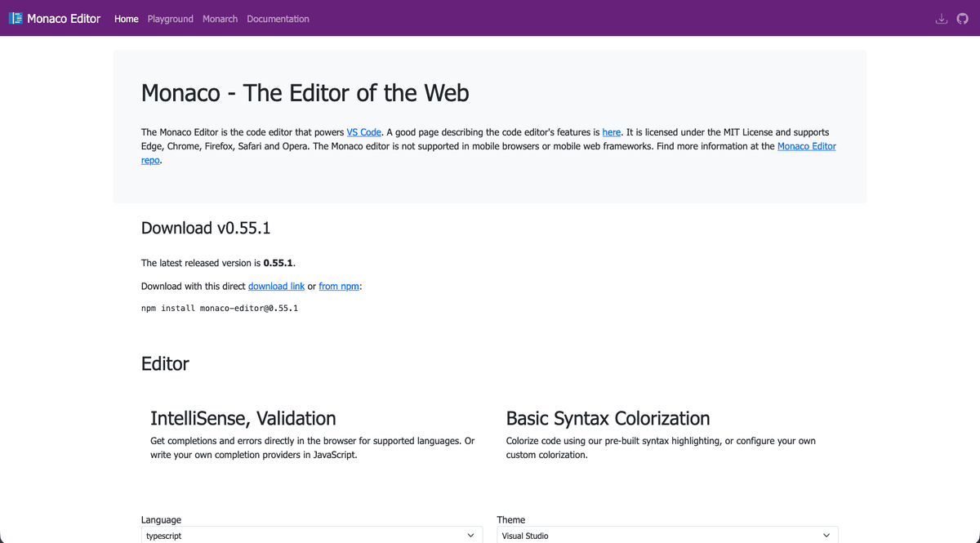
Task: Go to the Playground page
Action: pos(171,19)
